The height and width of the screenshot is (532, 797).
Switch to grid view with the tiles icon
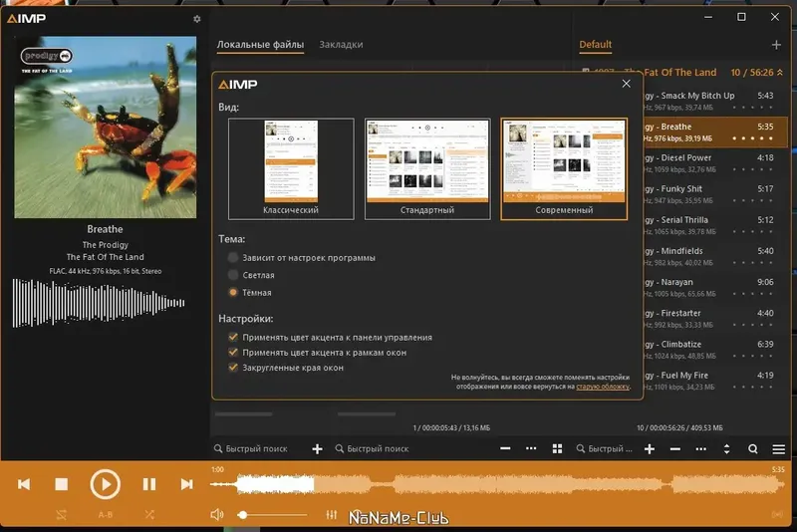557,448
